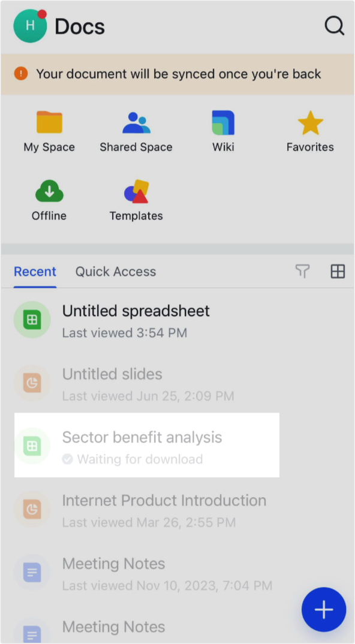
Task: Tap the sync warning banner
Action: (x=177, y=74)
